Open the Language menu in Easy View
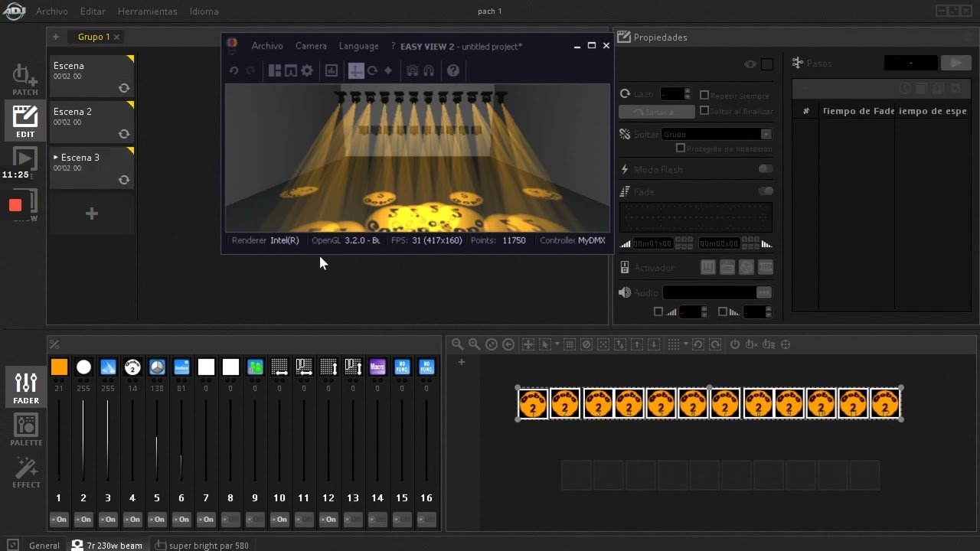Screen dimensions: 980x551 [358, 46]
